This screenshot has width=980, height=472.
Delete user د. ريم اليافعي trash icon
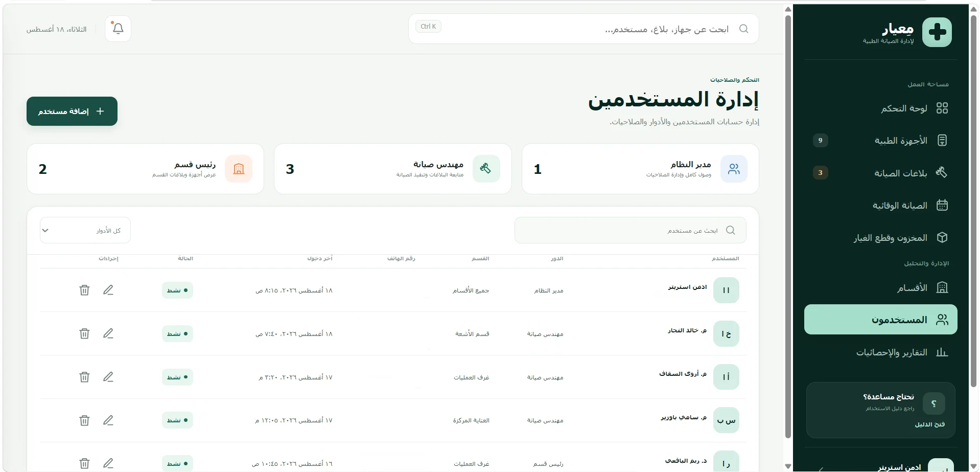tap(84, 463)
